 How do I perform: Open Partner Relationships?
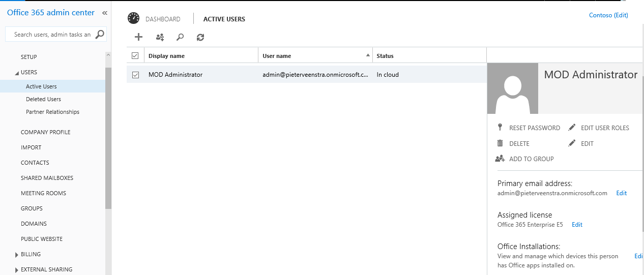tap(52, 112)
